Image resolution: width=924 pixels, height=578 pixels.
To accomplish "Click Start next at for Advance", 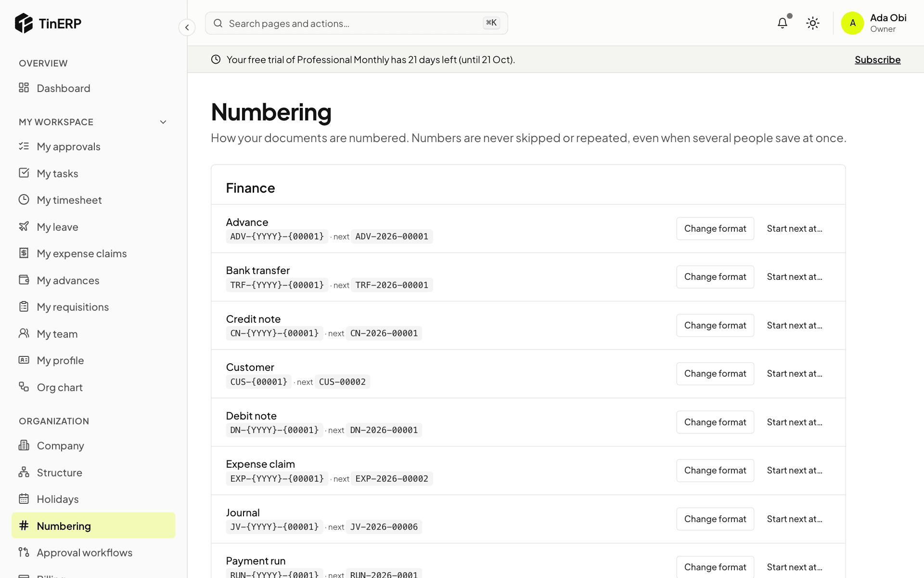I will tap(795, 228).
